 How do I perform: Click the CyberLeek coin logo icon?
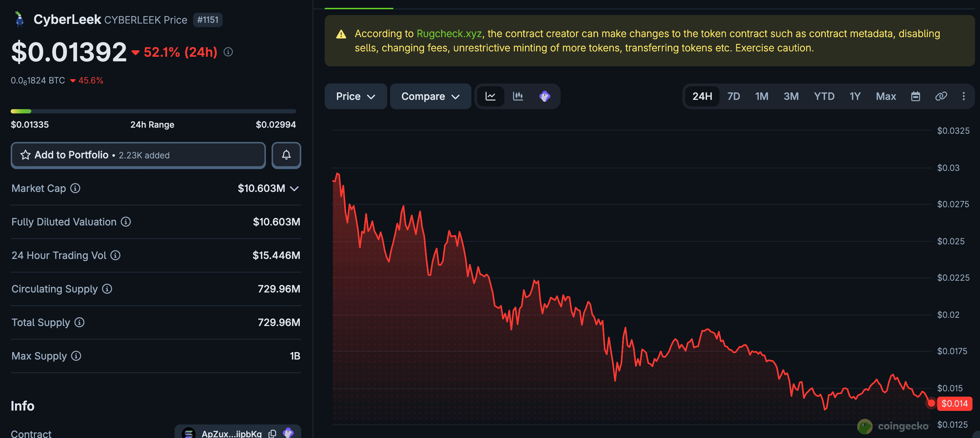19,19
